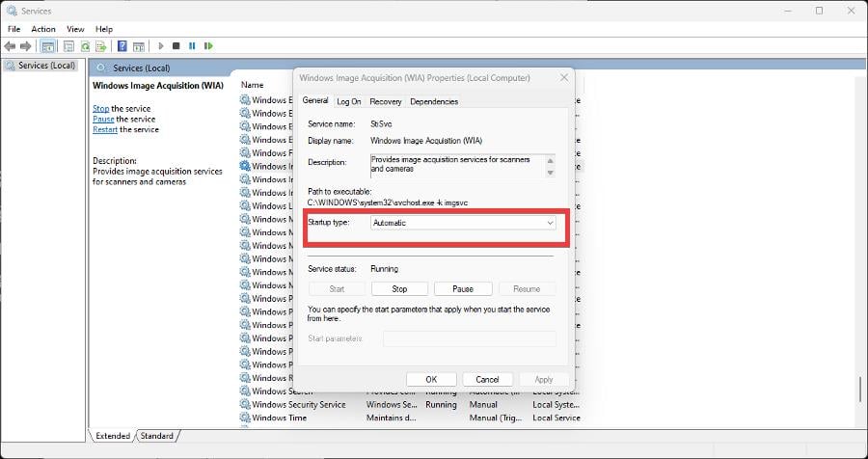Viewport: 868px width, 459px height.
Task: Click the Start parameters input field
Action: pyautogui.click(x=470, y=338)
